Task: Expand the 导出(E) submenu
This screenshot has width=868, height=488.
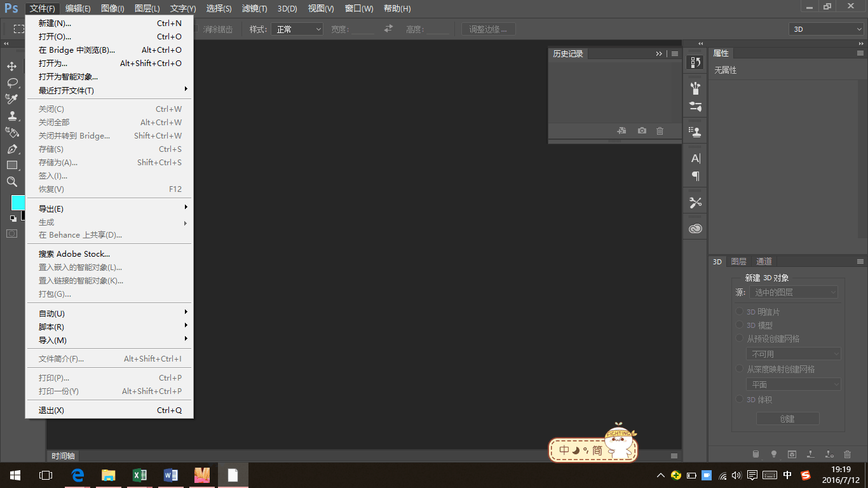Action: tap(109, 208)
